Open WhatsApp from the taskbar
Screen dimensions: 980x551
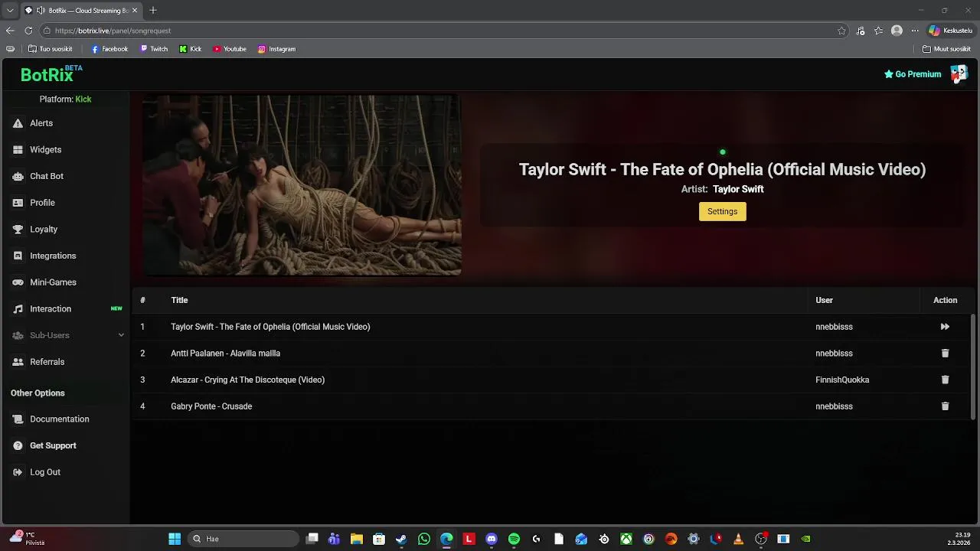(424, 539)
